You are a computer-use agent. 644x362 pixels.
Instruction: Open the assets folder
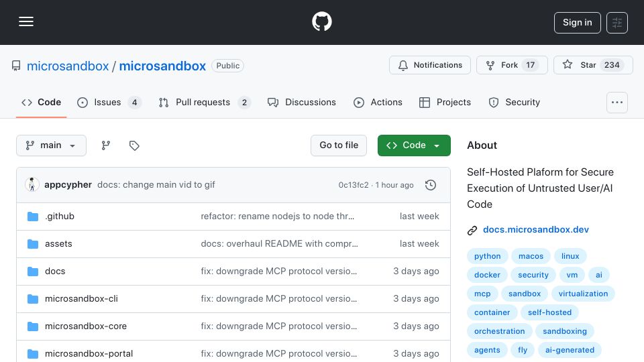[x=58, y=244]
